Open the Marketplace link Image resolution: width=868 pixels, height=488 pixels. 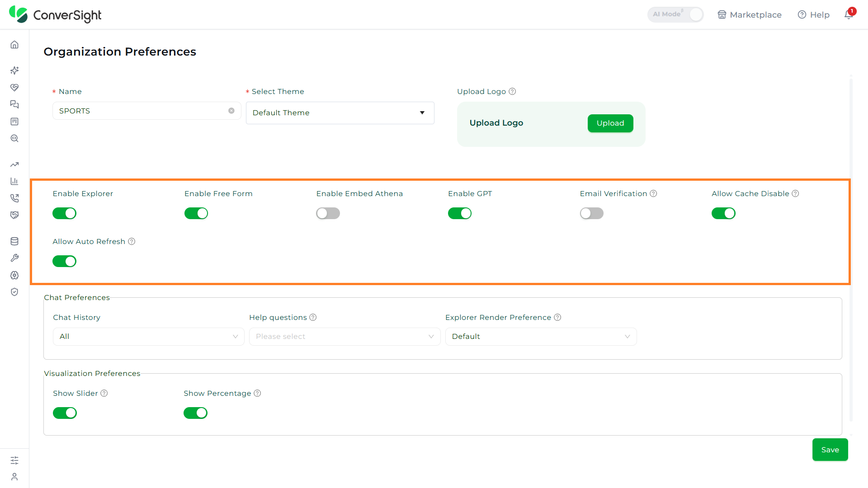pos(750,14)
